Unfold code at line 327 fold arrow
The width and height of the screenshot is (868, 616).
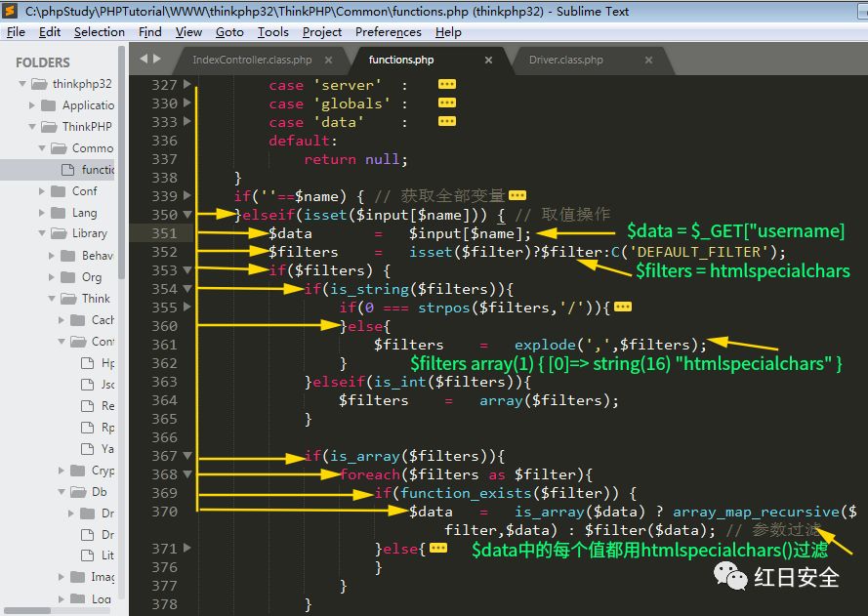[x=187, y=84]
